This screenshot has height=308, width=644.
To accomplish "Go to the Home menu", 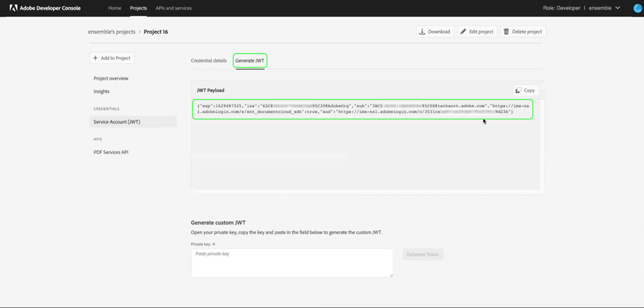I will click(114, 8).
